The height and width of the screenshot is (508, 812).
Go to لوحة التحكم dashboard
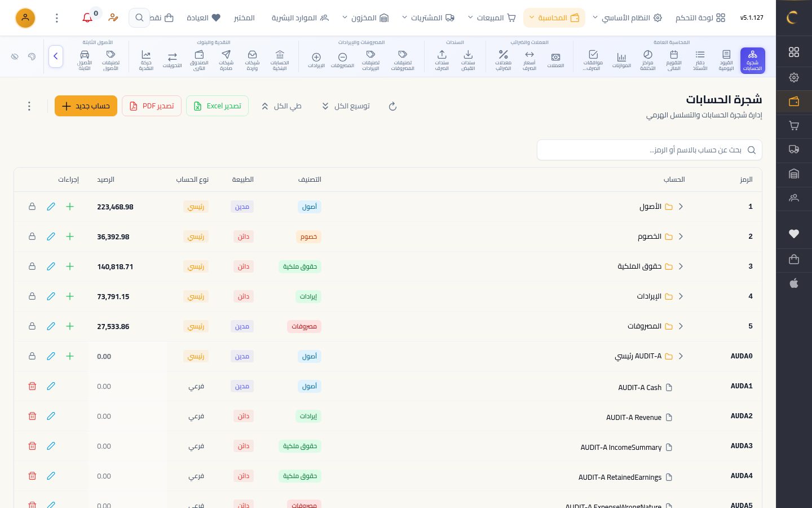pos(700,18)
